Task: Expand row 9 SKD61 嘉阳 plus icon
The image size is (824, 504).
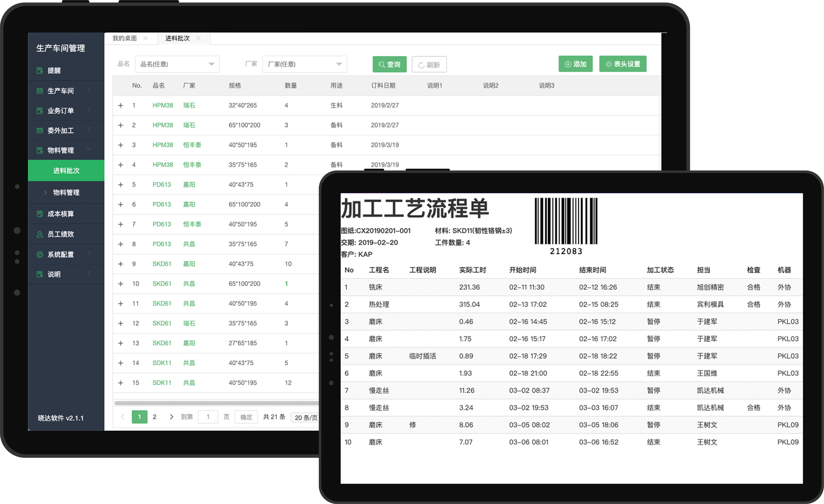Action: [x=121, y=264]
